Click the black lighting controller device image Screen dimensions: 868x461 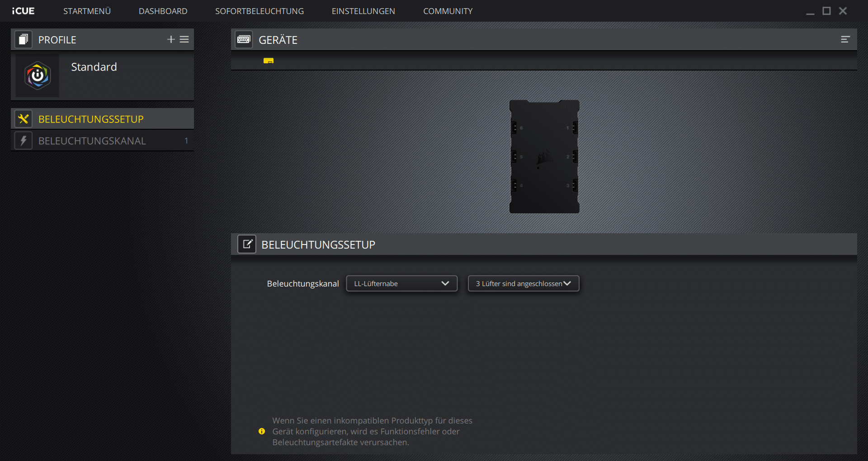click(544, 156)
